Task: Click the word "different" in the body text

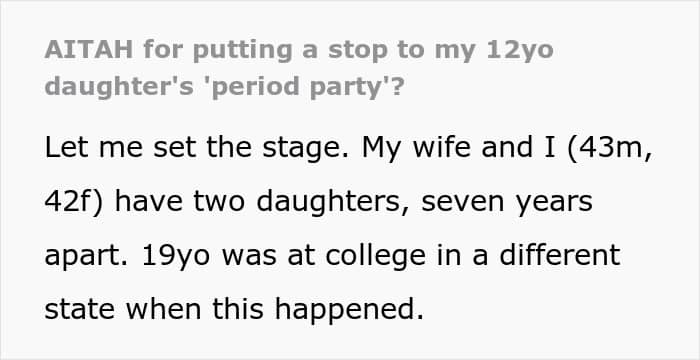Action: pos(560,255)
